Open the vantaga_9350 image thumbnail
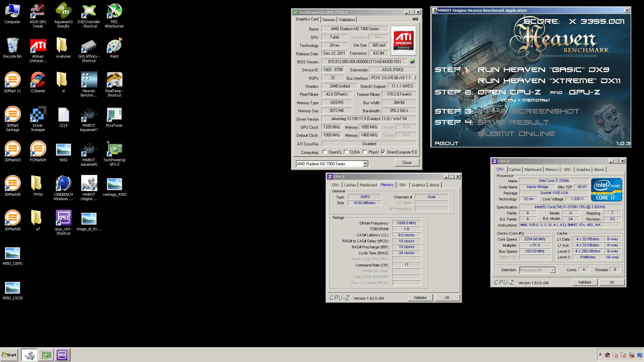Viewport: 644px width, 362px height. [x=114, y=186]
